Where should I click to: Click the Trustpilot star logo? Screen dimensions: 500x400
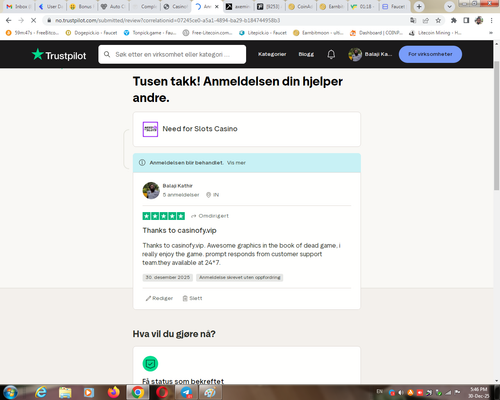click(x=38, y=54)
